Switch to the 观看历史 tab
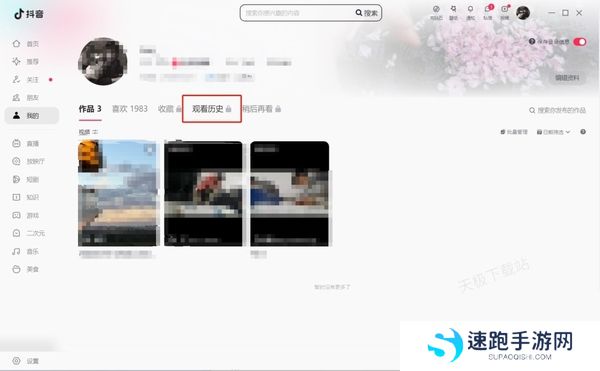600x371 pixels. tap(212, 109)
